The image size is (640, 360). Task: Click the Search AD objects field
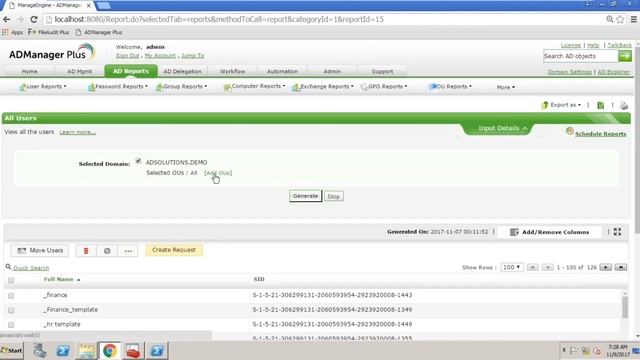pyautogui.click(x=580, y=56)
